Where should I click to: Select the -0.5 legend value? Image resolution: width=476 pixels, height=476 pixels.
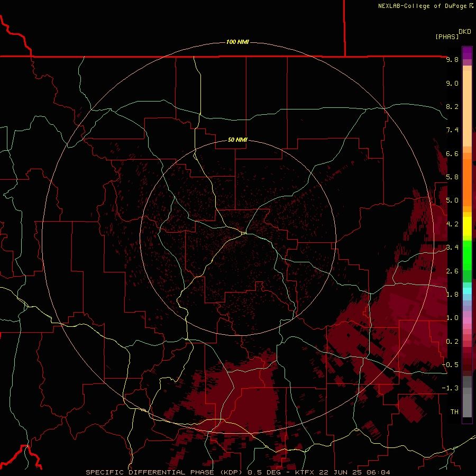pos(450,365)
